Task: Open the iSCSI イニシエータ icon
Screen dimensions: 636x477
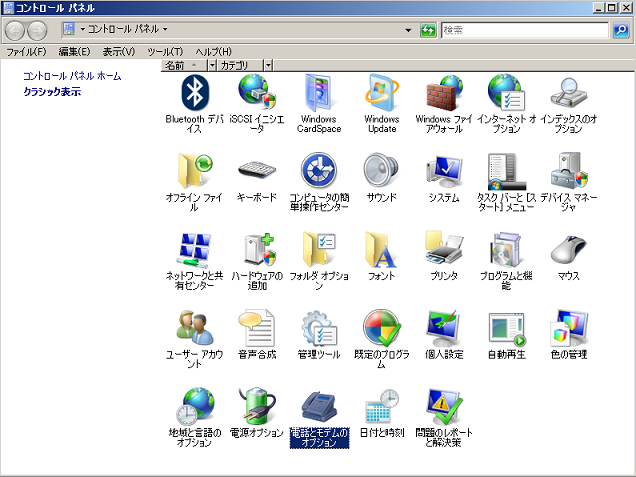Action: pos(257,92)
